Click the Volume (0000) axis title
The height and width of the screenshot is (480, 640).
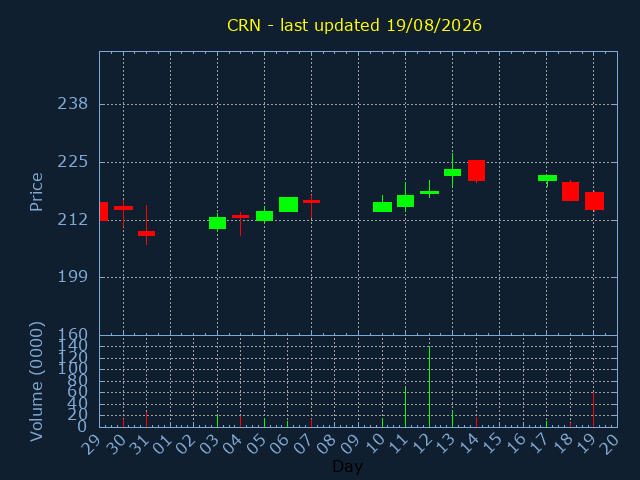pos(36,382)
